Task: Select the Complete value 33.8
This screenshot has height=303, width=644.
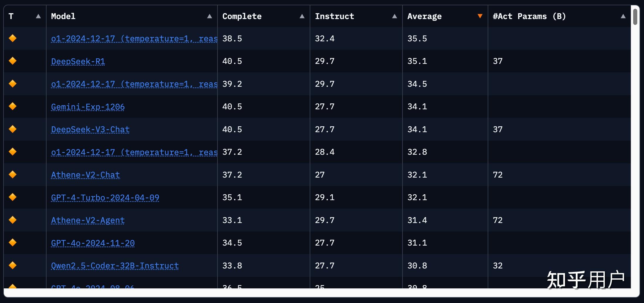Action: pos(232,266)
